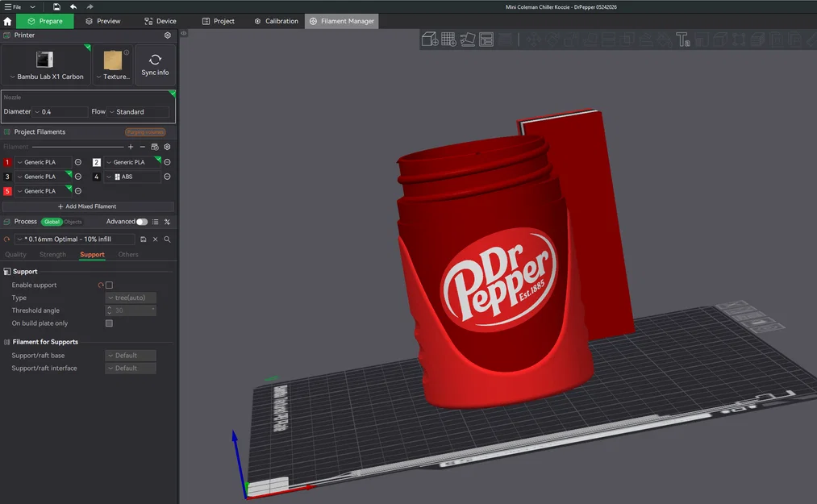The width and height of the screenshot is (817, 504).
Task: Open nozzle Diameter 0.4 dropdown
Action: point(61,112)
